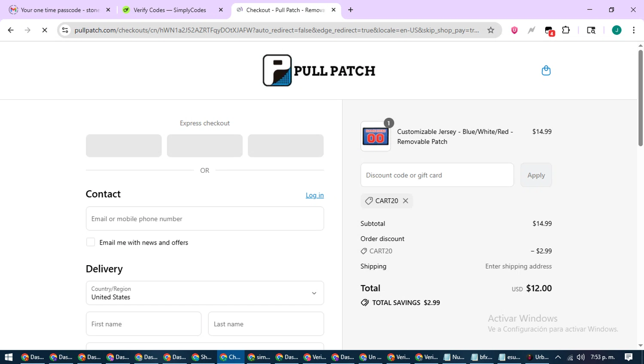Show hidden system tray icons
The image size is (644, 364).
pyautogui.click(x=558, y=357)
